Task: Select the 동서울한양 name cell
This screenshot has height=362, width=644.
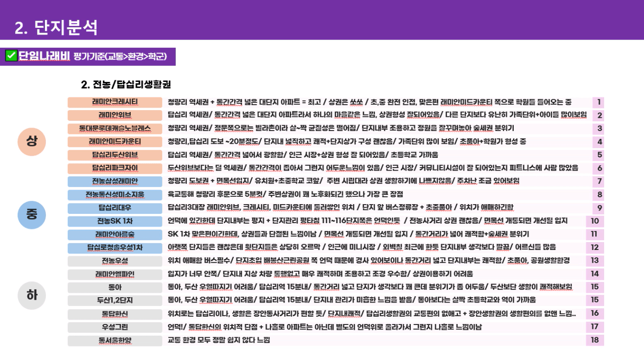Action: click(115, 340)
